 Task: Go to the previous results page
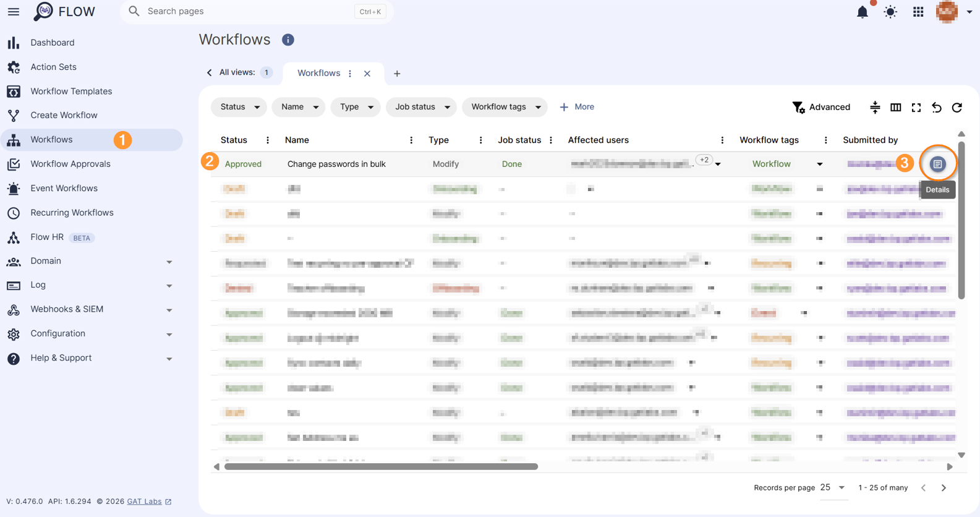[923, 488]
